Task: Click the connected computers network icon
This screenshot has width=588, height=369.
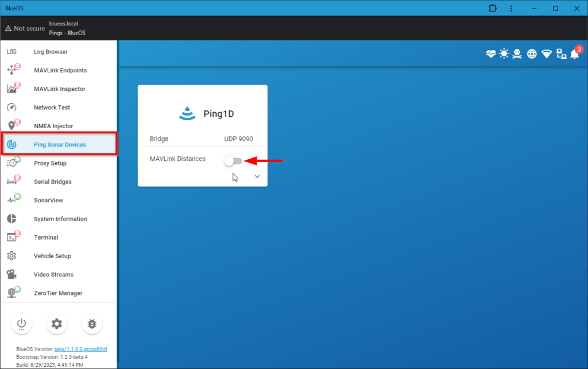Action: (561, 53)
